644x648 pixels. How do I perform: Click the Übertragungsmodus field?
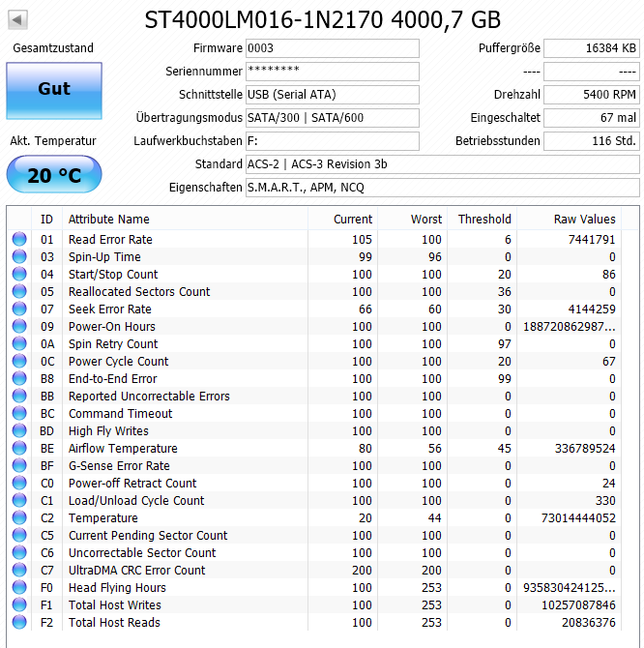tap(333, 118)
